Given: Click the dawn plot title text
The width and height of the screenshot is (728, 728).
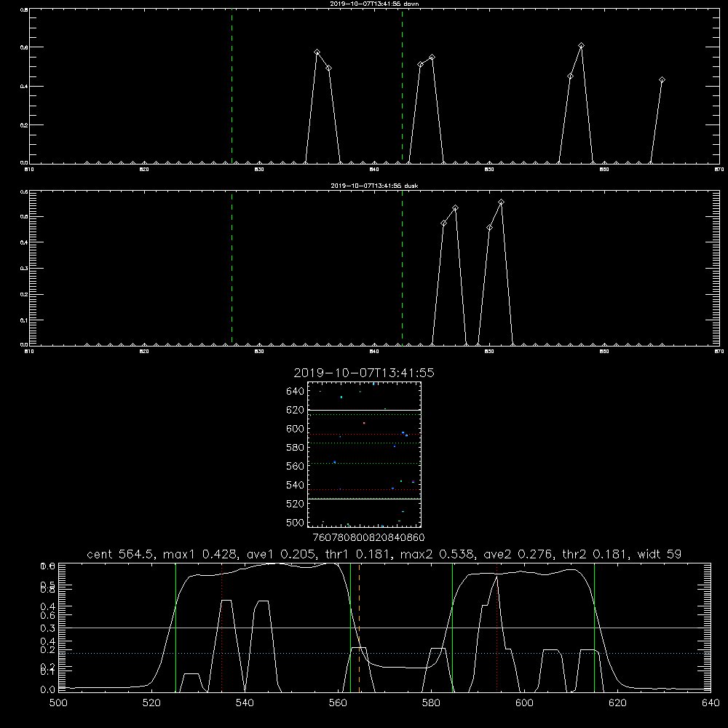Looking at the screenshot, I should tap(374, 4).
